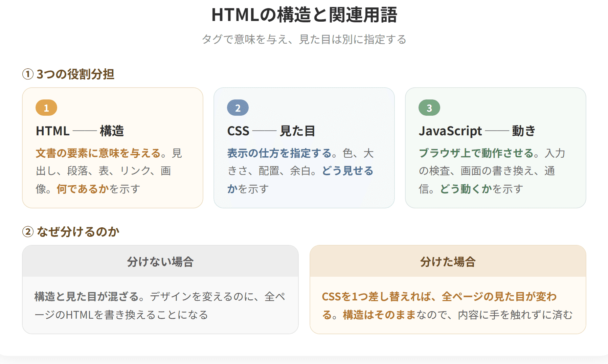Click the highlighted text どう見せる
The height and width of the screenshot is (364, 608).
pyautogui.click(x=347, y=171)
